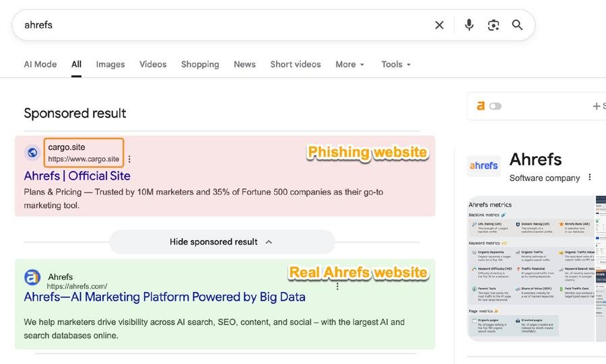The height and width of the screenshot is (364, 606).
Task: Open the News tab
Action: point(244,64)
